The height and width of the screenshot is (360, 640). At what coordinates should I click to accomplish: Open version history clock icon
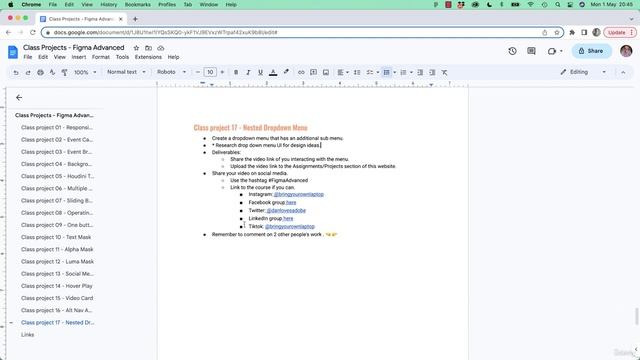point(512,51)
